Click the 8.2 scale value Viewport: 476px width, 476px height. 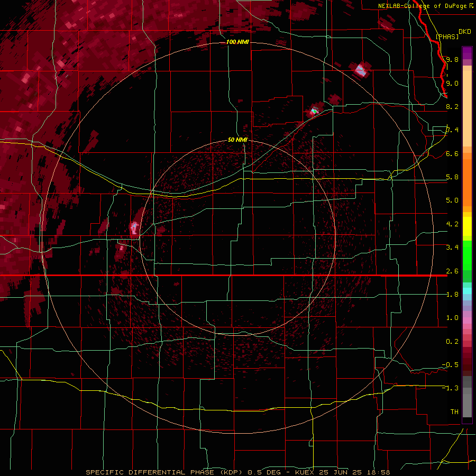coord(452,106)
